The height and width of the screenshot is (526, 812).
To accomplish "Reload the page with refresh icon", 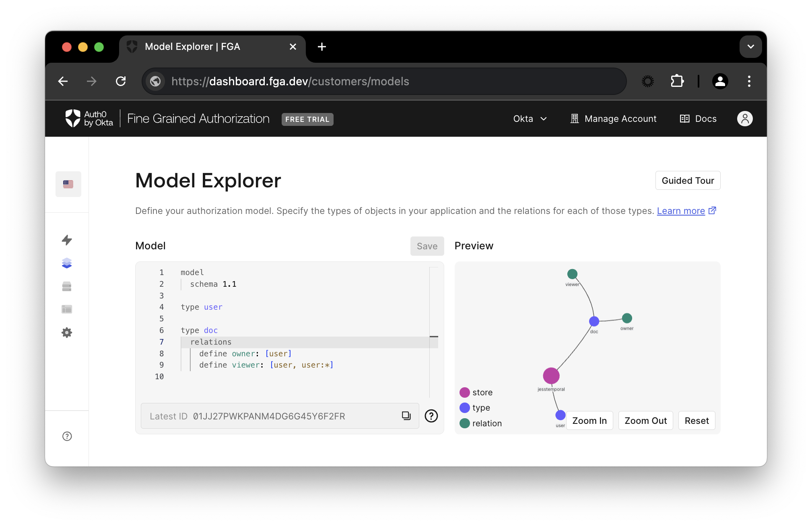I will [x=121, y=82].
